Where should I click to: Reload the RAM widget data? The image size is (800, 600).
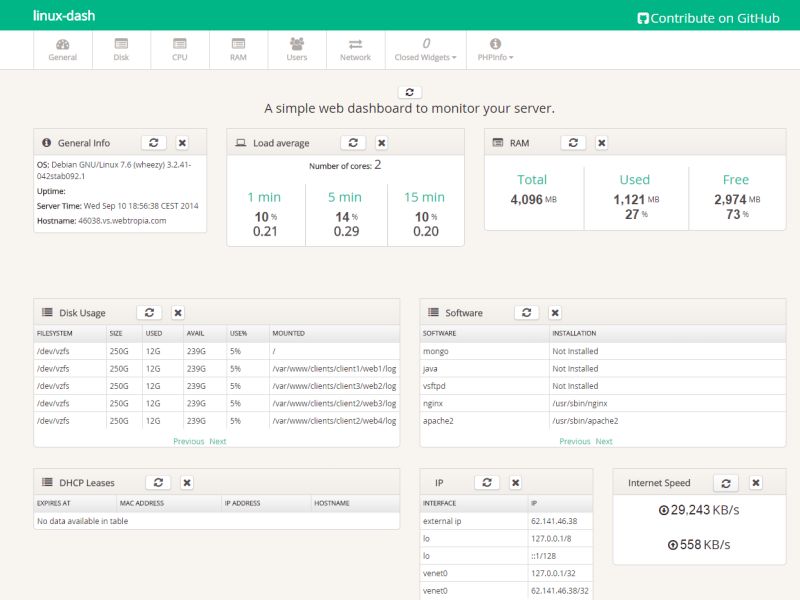pos(572,143)
